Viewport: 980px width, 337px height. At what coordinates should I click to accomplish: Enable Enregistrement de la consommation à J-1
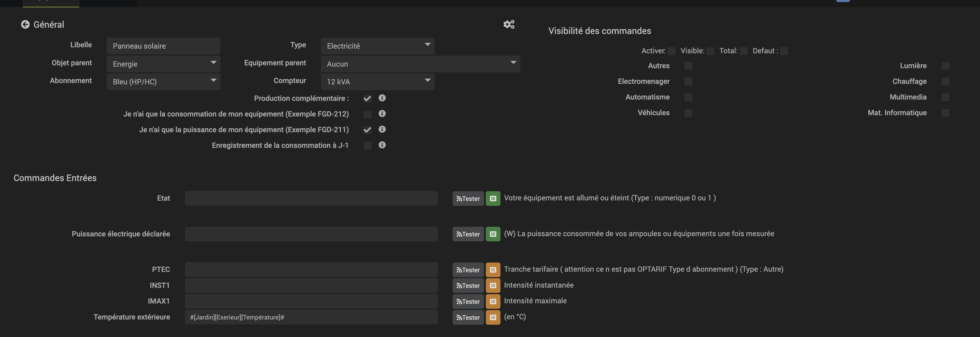click(x=367, y=146)
